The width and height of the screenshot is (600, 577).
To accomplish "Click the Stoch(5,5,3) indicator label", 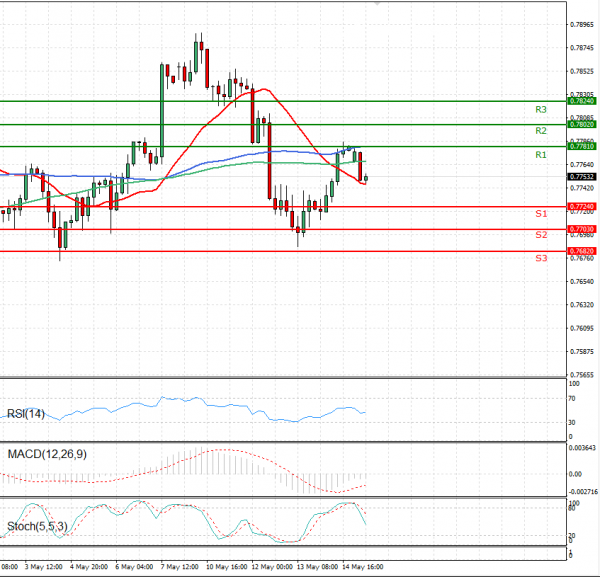I will coord(37,526).
